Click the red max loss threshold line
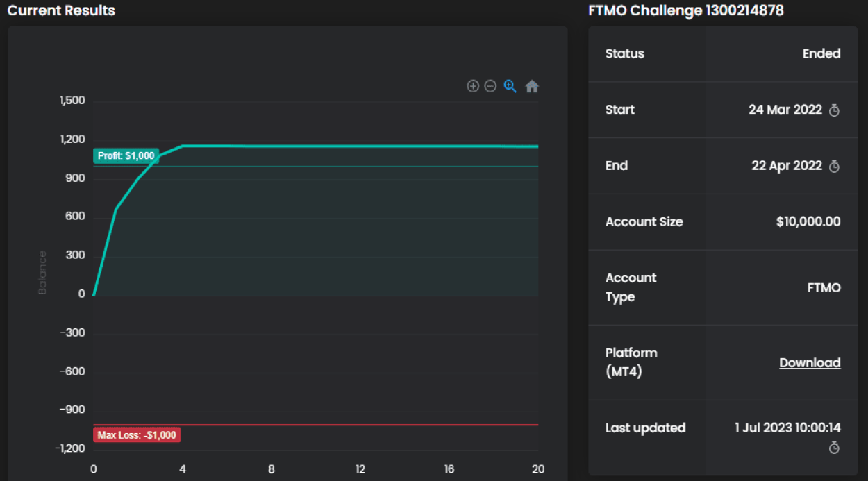The width and height of the screenshot is (868, 481). [347, 424]
